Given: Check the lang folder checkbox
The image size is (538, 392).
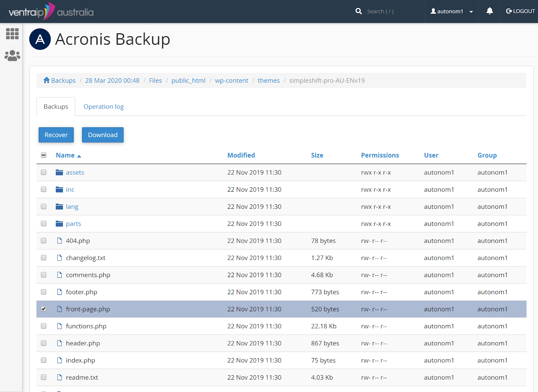Looking at the screenshot, I should pos(44,206).
